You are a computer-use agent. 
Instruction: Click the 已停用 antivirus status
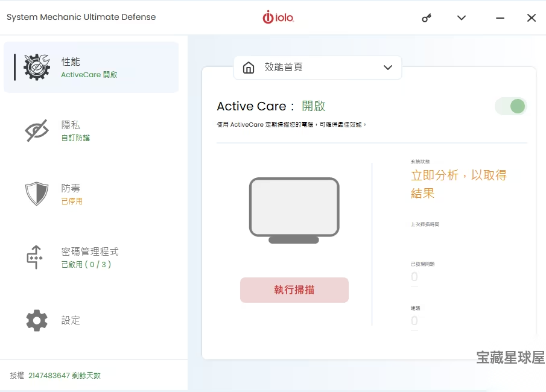[x=72, y=201]
